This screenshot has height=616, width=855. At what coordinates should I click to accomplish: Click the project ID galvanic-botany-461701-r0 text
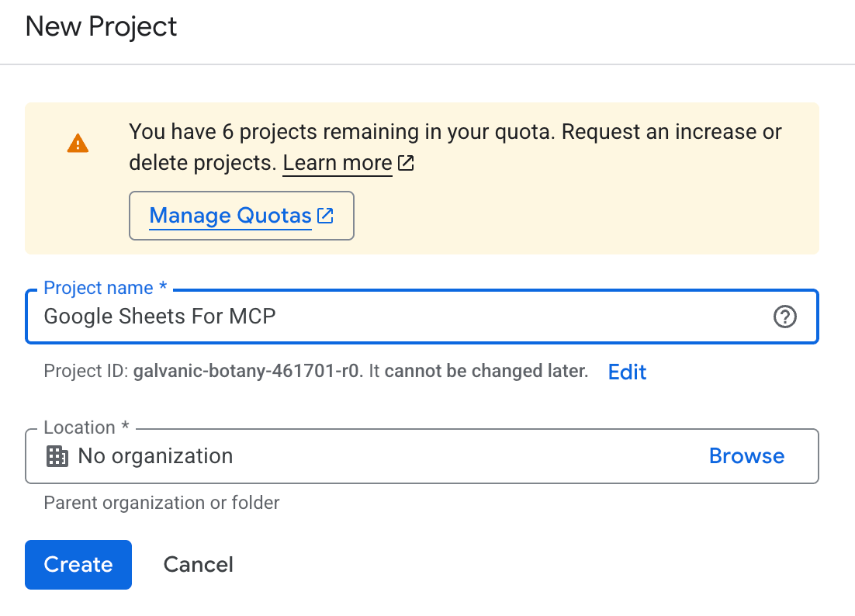point(248,372)
